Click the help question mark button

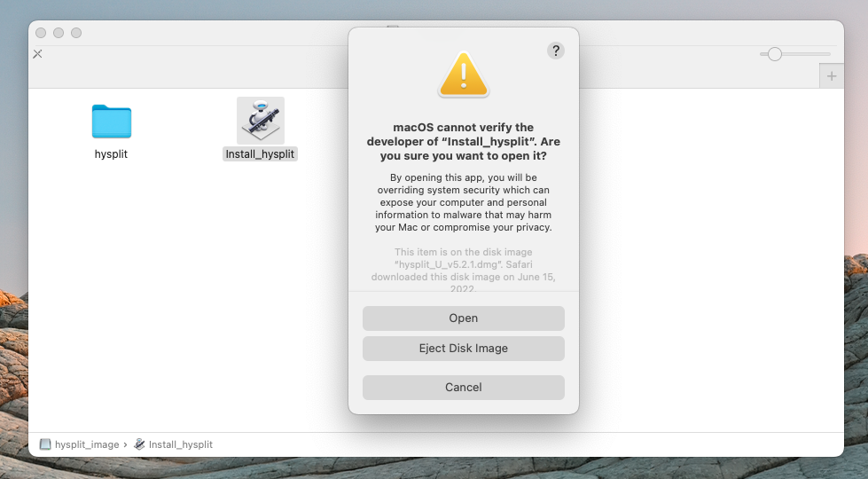pos(556,51)
